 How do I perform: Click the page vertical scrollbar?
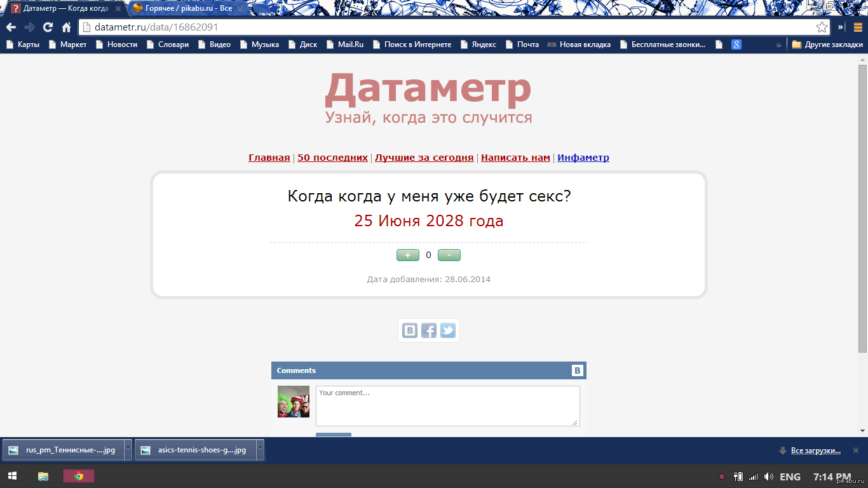coord(862,208)
